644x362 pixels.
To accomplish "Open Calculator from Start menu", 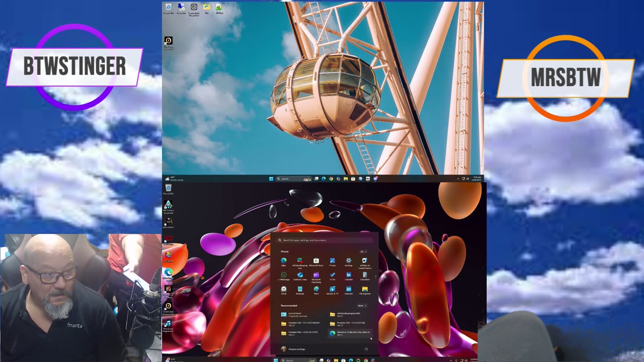I will 365,276.
